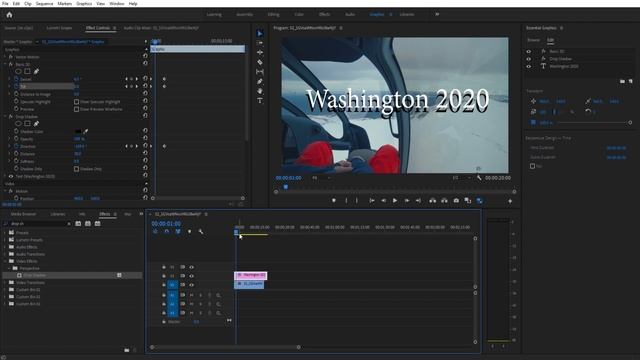Viewport: 640px width, 360px height.
Task: Toggle Text Washington 2020 eye in Effect Controls
Action: pos(11,176)
